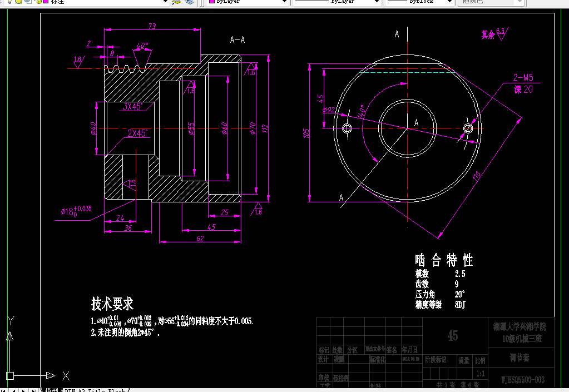Select the 105 vertical dimension
Image resolution: width=569 pixels, height=392 pixels.
(306, 133)
